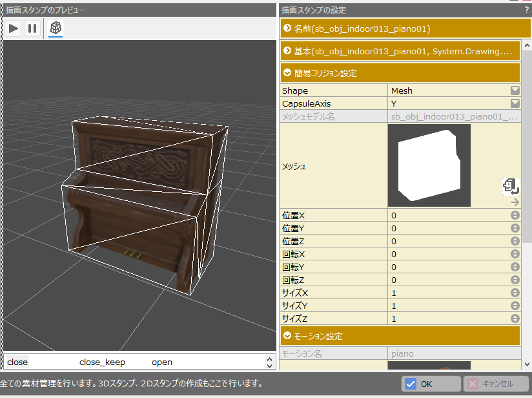Click the サイズZ spinner icon
This screenshot has width=532, height=398.
pyautogui.click(x=515, y=319)
